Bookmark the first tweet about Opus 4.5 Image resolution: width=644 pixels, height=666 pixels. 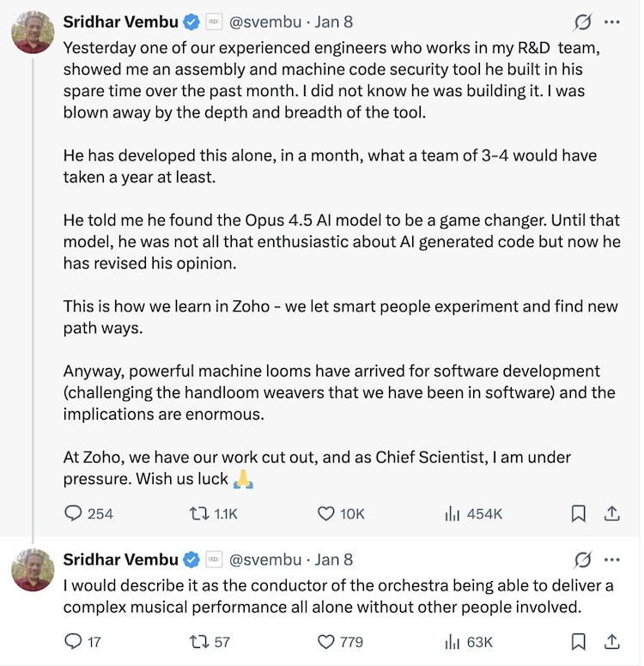pyautogui.click(x=579, y=513)
